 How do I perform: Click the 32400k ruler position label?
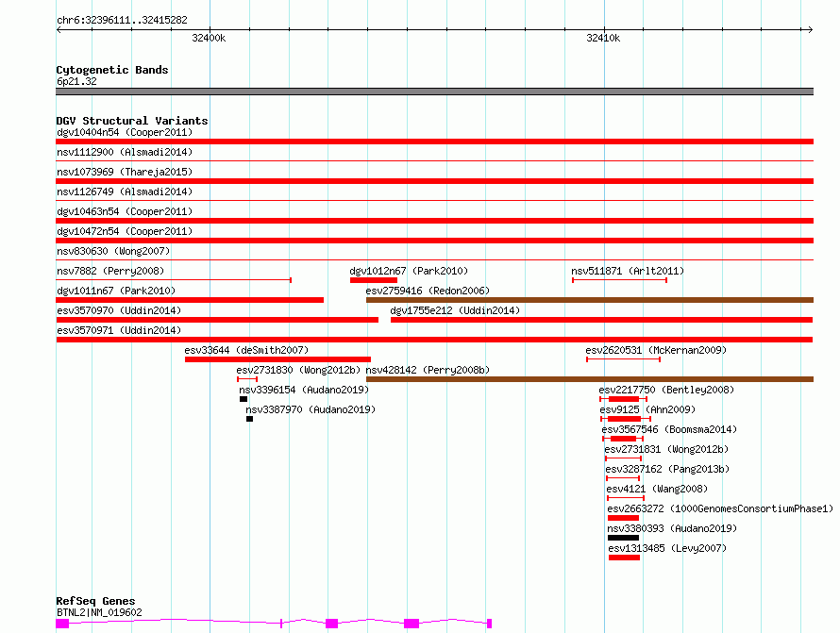pos(209,38)
